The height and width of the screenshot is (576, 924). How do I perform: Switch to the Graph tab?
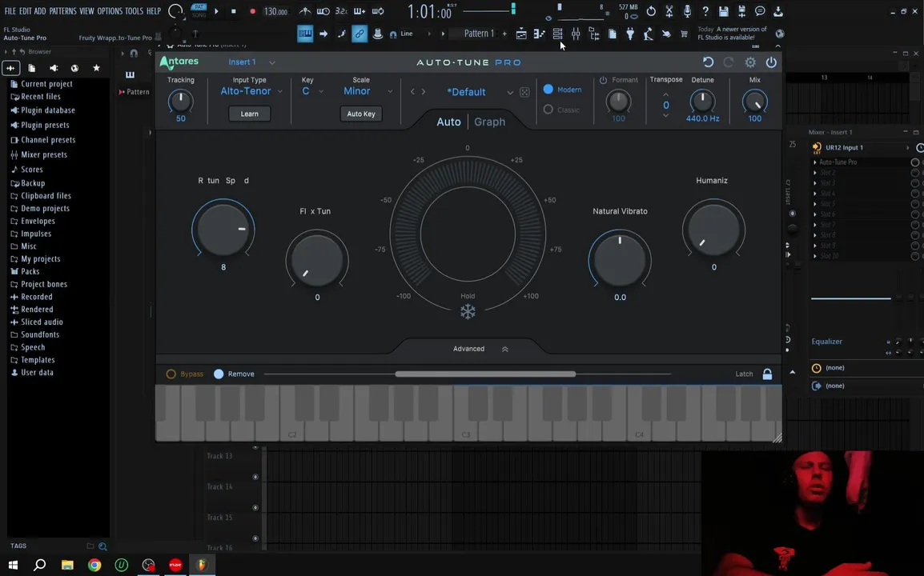(490, 122)
